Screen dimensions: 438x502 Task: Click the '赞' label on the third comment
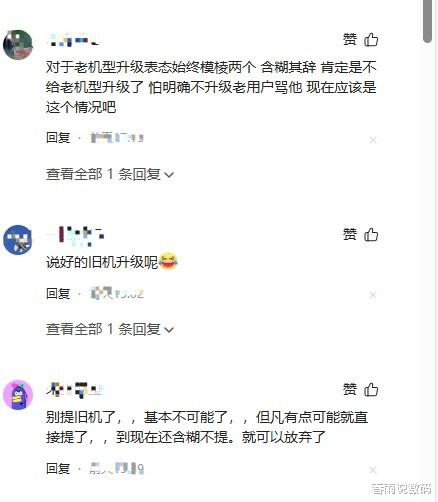[350, 389]
